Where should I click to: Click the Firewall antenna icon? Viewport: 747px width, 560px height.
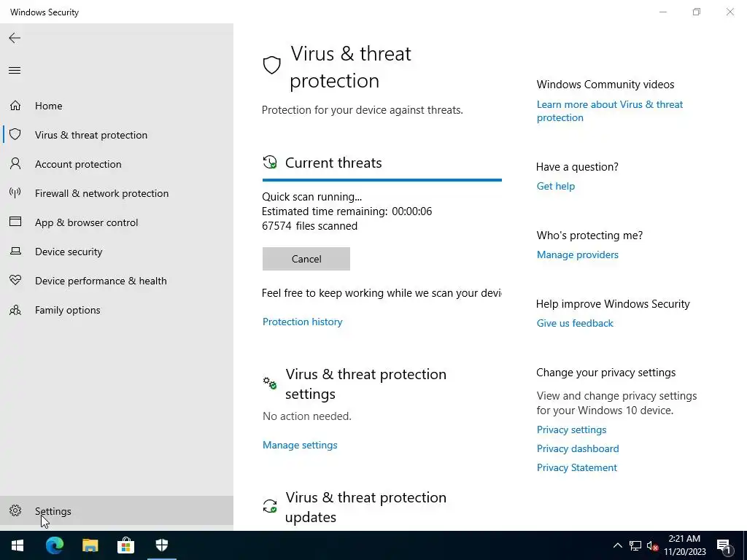(x=15, y=192)
